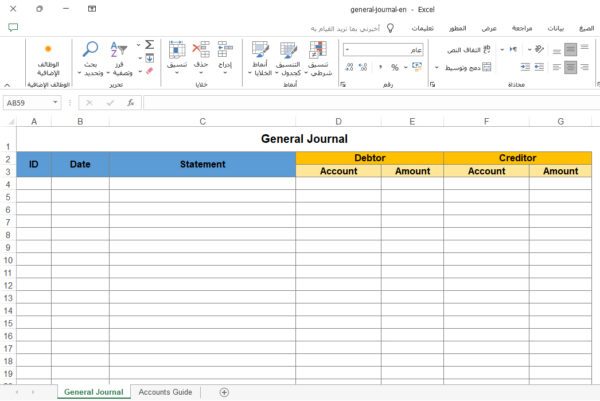The height and width of the screenshot is (401, 600).
Task: Open the Format cells icon
Action: pos(176,50)
